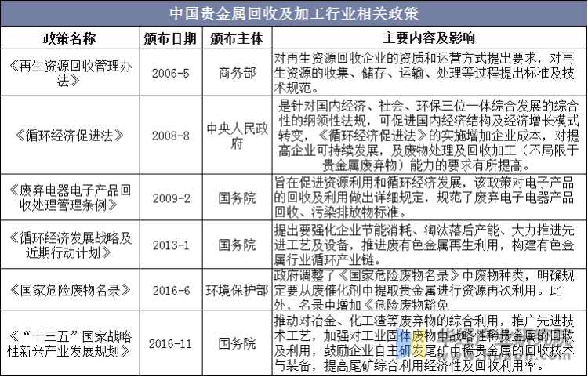Image resolution: width=588 pixels, height=377 pixels.
Task: Click the date cell 2016-11
Action: tap(171, 343)
